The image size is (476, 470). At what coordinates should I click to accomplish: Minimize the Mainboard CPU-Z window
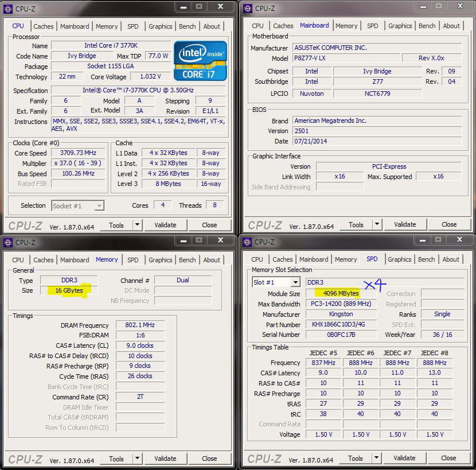coord(423,6)
